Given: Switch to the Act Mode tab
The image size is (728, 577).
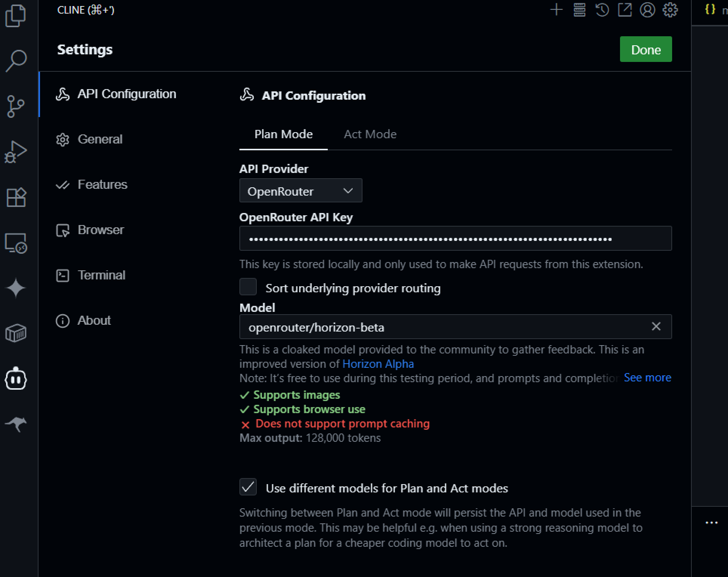Looking at the screenshot, I should click(x=370, y=134).
